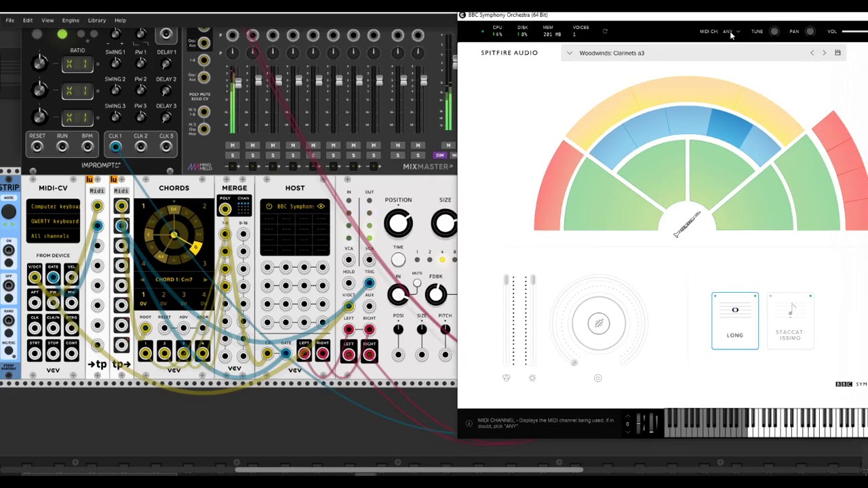This screenshot has height=488, width=868.
Task: Expand the Woodwinds: Clarinets a3 preset chevron
Action: [x=570, y=53]
